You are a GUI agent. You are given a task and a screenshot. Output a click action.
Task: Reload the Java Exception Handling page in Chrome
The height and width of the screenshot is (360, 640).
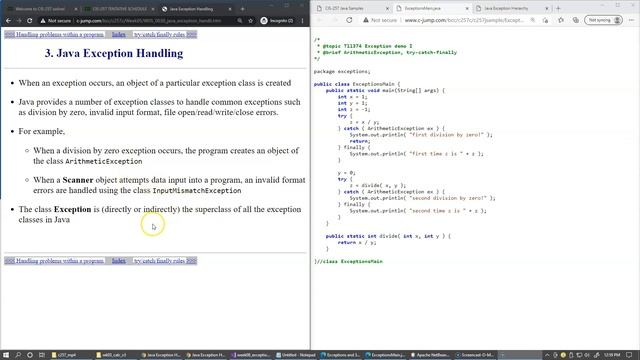29,20
